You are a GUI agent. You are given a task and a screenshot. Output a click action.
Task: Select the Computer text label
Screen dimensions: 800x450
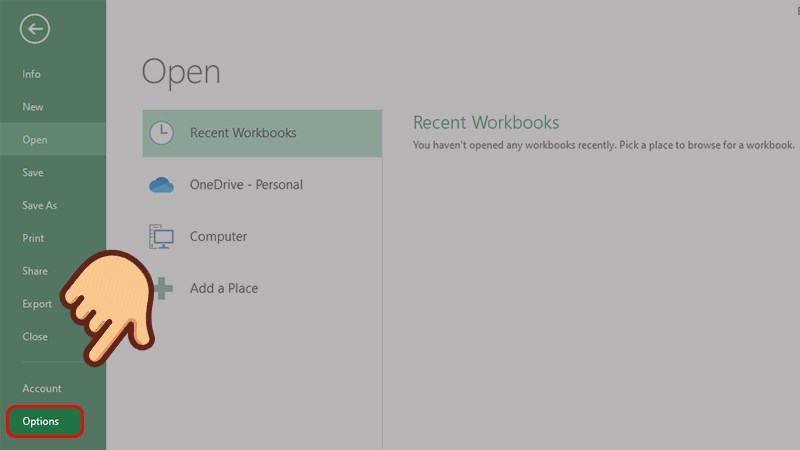click(218, 237)
